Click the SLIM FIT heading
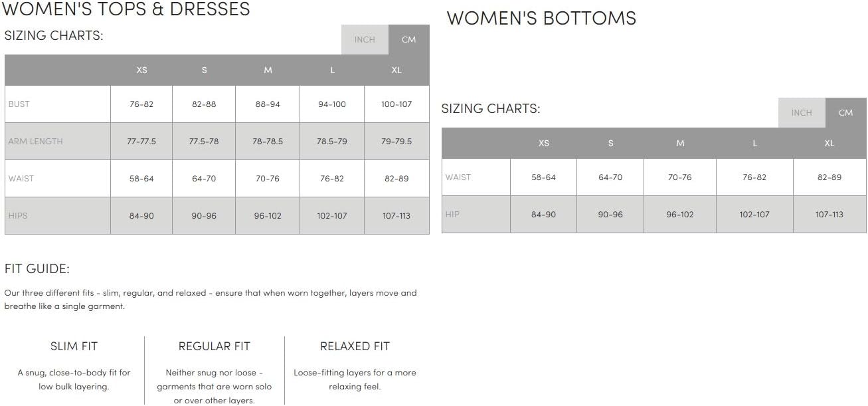Screen dimensions: 868x406 click(74, 346)
